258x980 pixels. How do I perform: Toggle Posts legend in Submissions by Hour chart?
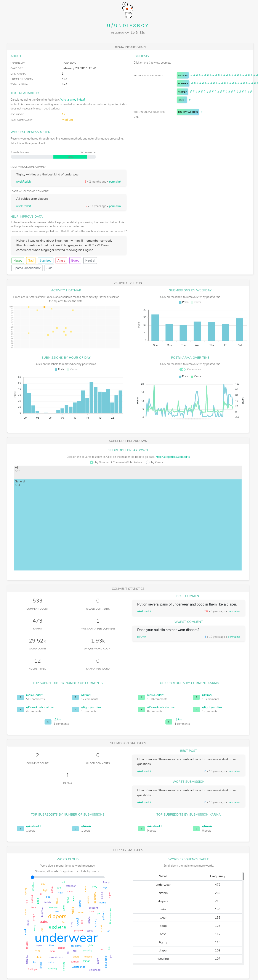coord(59,370)
